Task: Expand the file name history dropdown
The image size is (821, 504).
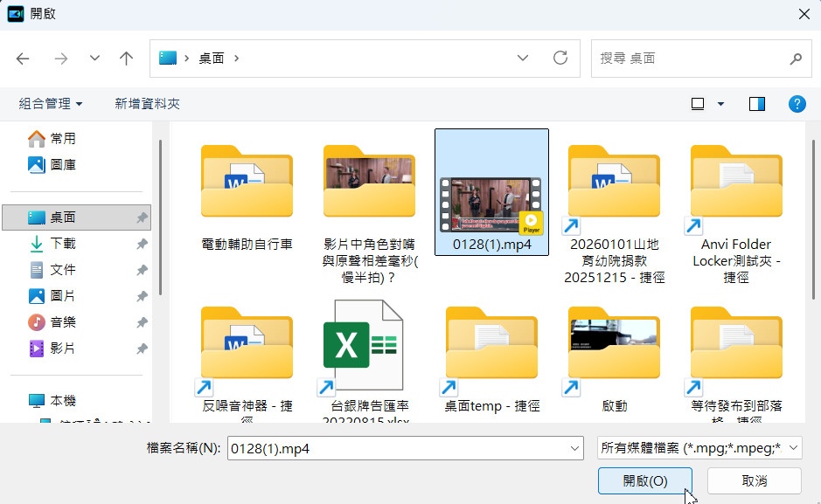Action: (574, 448)
